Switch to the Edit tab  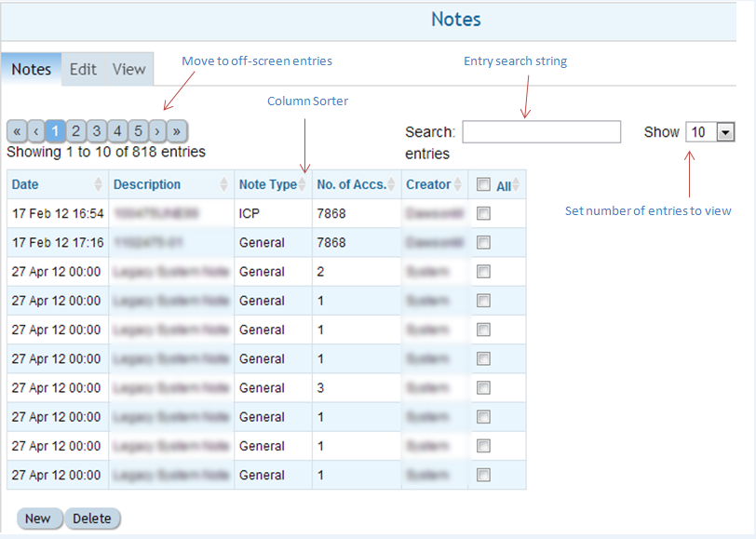tap(83, 70)
